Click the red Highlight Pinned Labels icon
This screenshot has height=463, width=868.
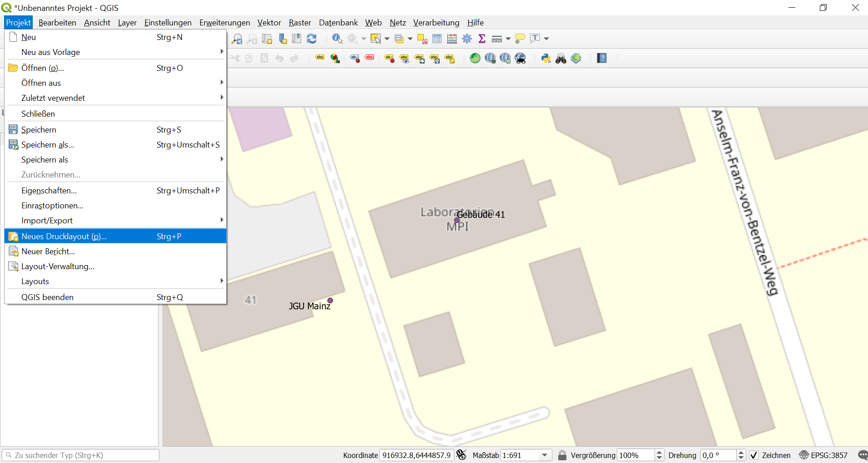pos(370,58)
